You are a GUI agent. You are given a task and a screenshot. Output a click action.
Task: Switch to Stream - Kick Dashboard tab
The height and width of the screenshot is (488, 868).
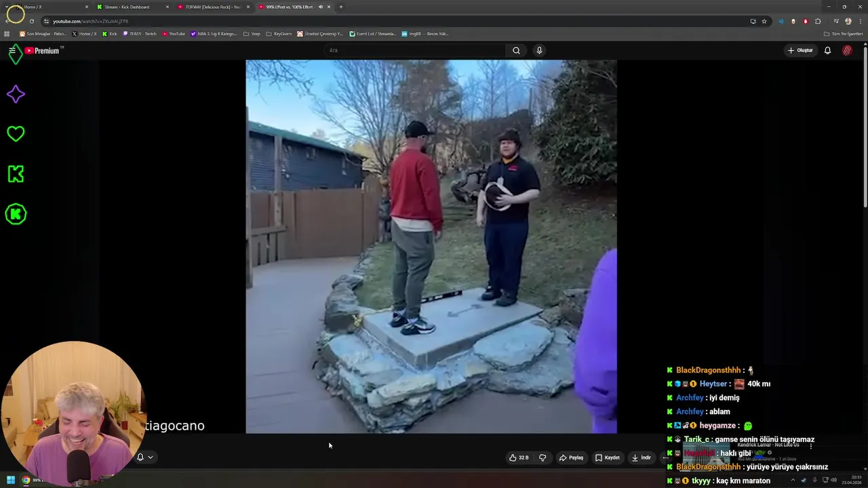(x=132, y=7)
